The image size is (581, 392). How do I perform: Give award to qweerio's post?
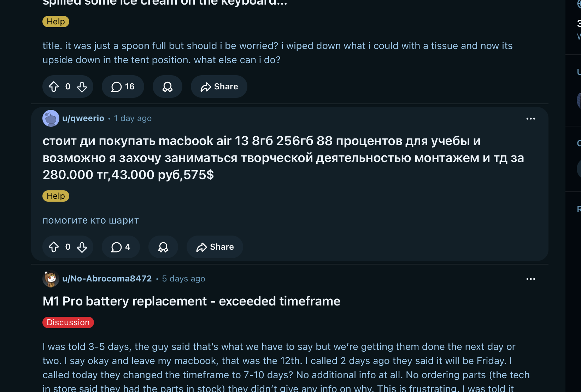[x=163, y=247]
